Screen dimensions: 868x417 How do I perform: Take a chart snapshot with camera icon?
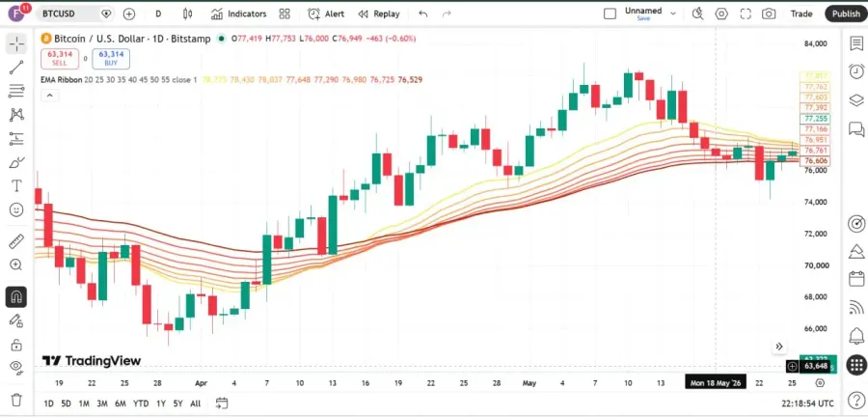pyautogui.click(x=769, y=14)
